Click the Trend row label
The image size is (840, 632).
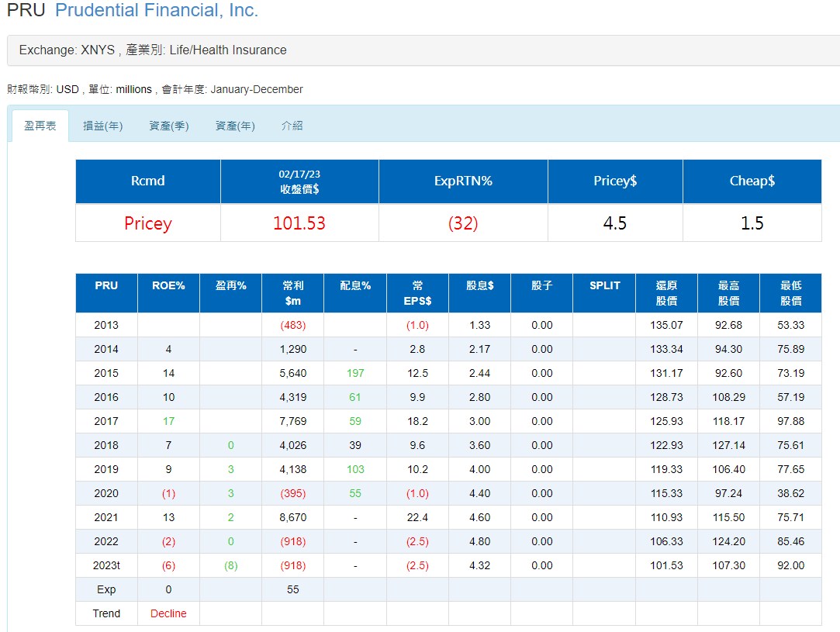(x=106, y=614)
